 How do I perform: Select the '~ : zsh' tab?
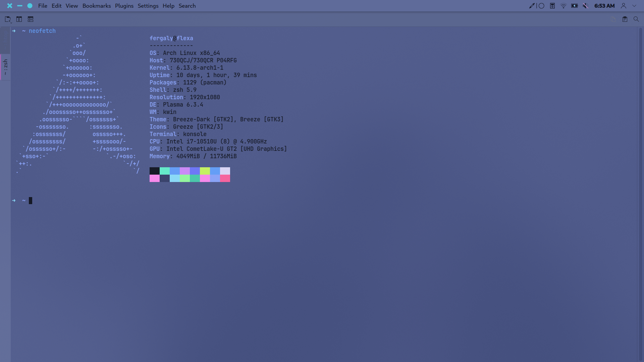[x=5, y=67]
